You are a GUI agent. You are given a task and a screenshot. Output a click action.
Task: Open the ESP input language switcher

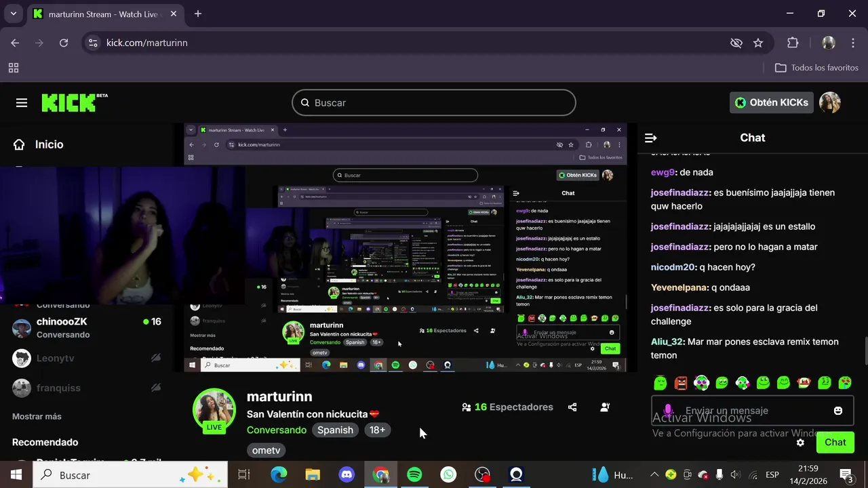coord(772,475)
